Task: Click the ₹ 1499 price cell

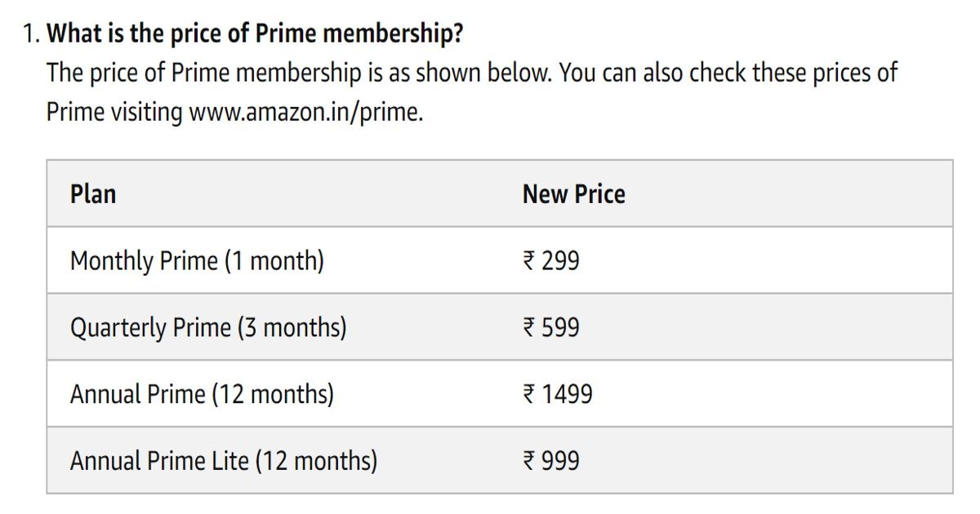Action: point(558,395)
